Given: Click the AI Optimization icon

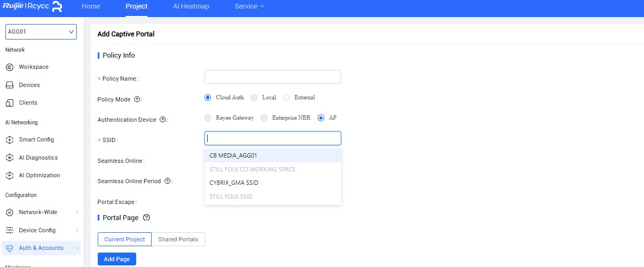Looking at the screenshot, I should tap(9, 175).
